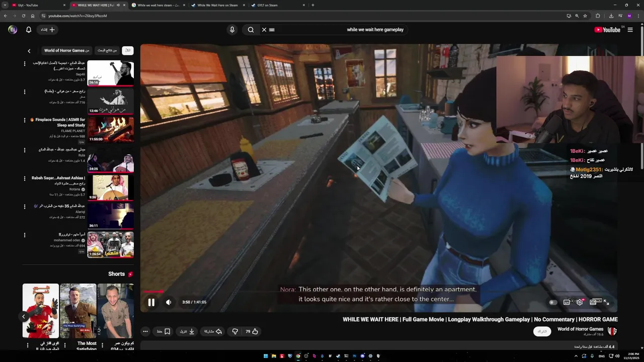The width and height of the screenshot is (644, 362).
Task: Mute the video player volume
Action: click(169, 302)
